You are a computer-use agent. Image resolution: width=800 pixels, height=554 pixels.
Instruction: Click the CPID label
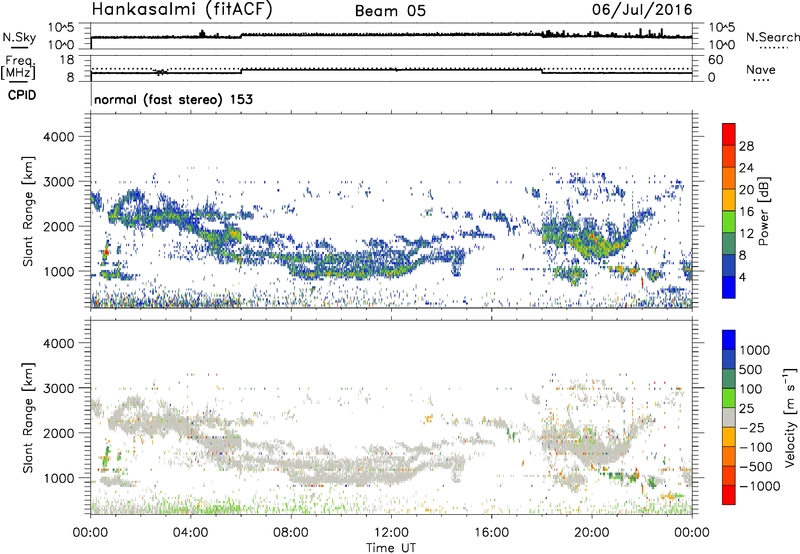22,95
